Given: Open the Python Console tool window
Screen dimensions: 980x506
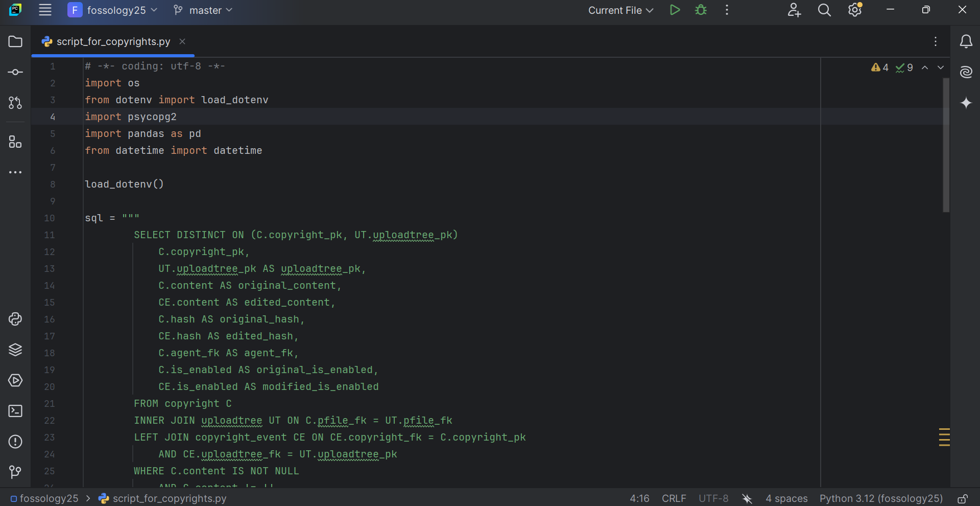Looking at the screenshot, I should [15, 319].
